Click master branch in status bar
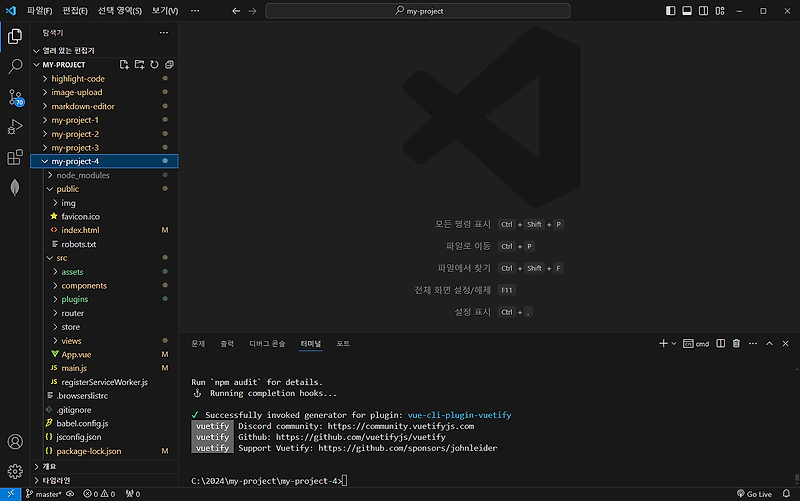The height and width of the screenshot is (501, 800). coord(44,494)
